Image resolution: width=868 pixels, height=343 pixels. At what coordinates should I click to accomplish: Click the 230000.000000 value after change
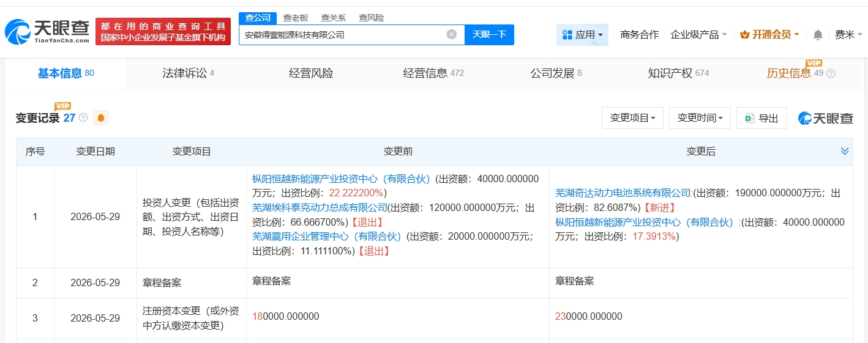click(x=588, y=317)
